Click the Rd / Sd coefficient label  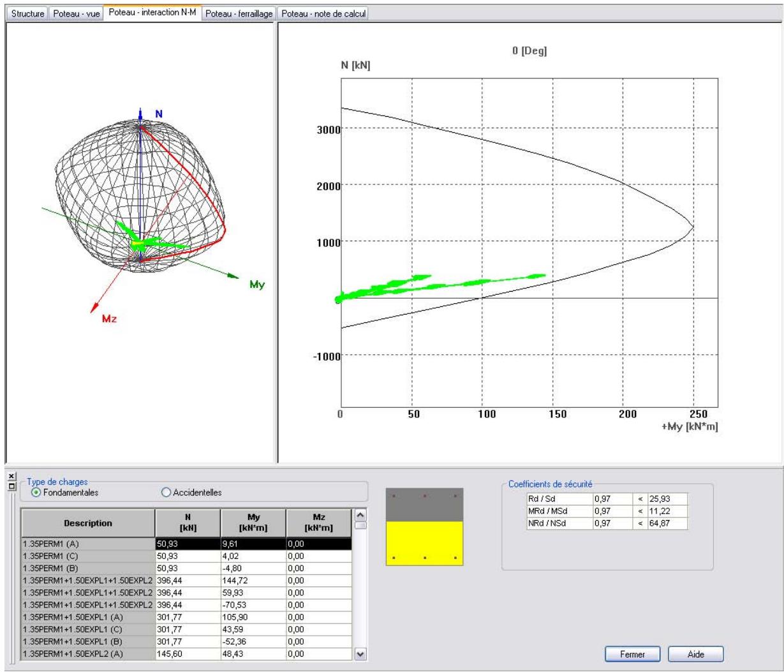(559, 499)
